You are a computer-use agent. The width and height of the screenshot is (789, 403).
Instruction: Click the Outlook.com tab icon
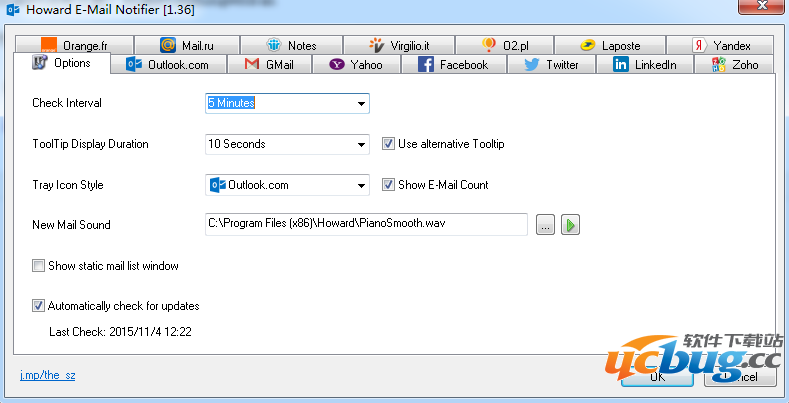134,64
